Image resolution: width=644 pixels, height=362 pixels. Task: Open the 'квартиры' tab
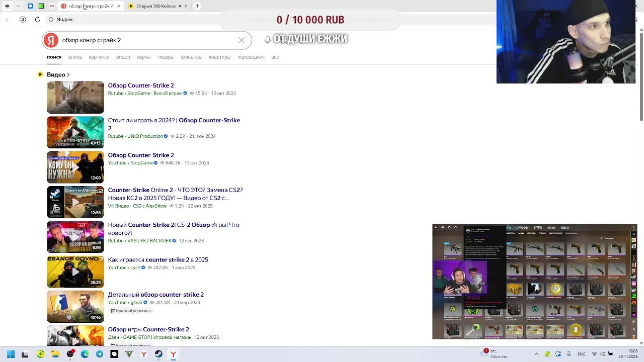pyautogui.click(x=220, y=57)
